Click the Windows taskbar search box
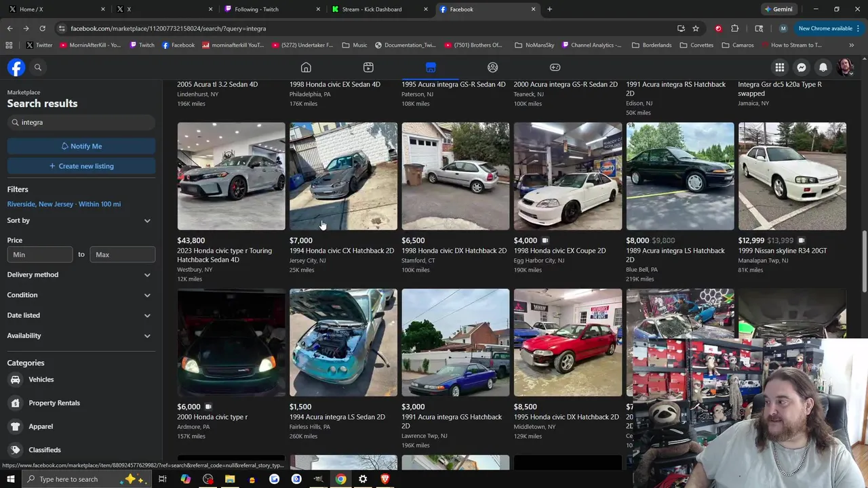The width and height of the screenshot is (868, 488). pos(88,479)
